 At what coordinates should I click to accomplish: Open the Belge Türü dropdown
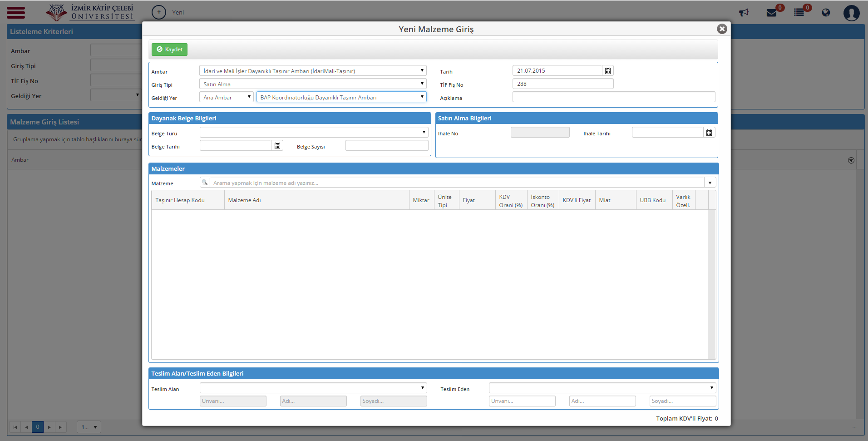pyautogui.click(x=314, y=132)
